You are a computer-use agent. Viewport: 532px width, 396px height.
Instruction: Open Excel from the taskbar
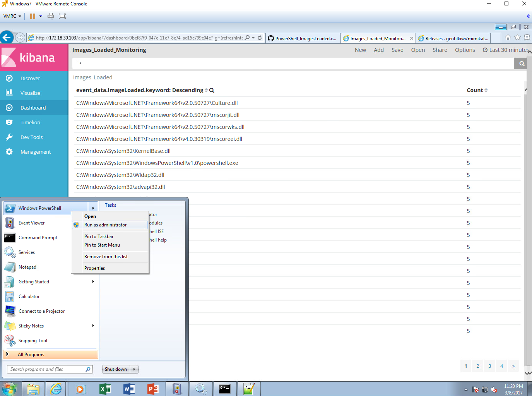click(105, 389)
